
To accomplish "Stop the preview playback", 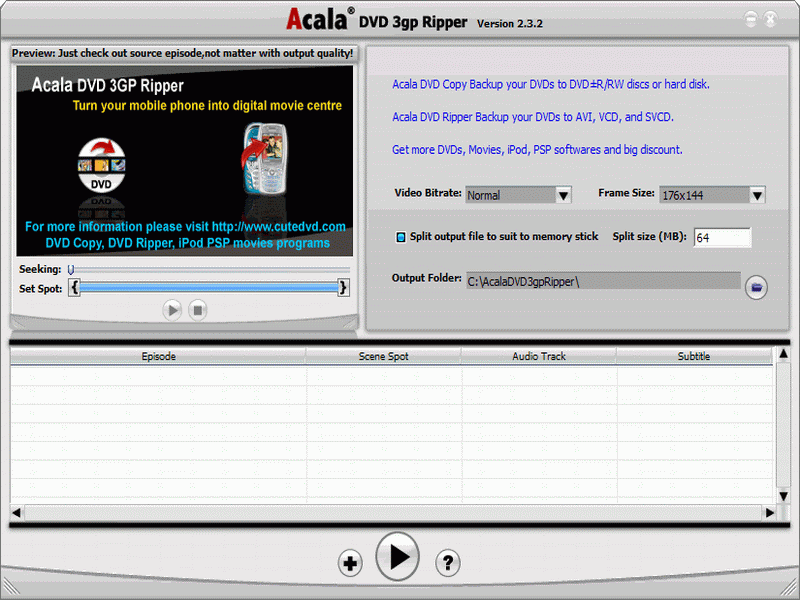I will click(x=198, y=310).
